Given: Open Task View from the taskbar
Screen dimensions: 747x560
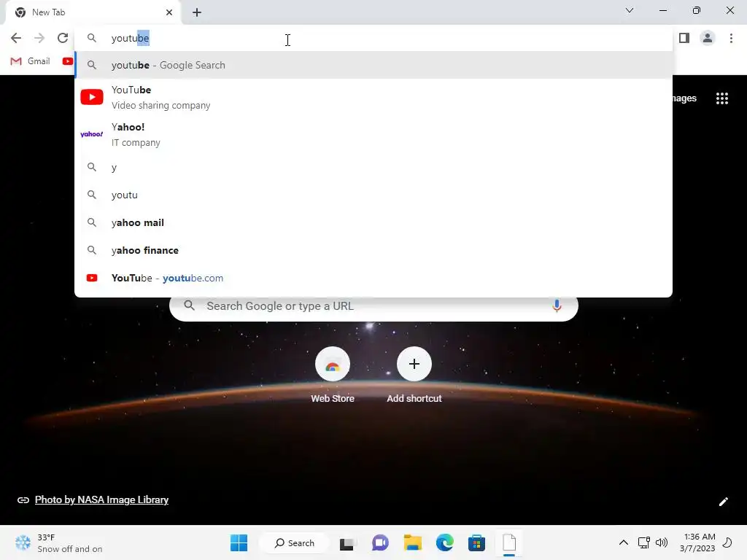Looking at the screenshot, I should point(347,542).
